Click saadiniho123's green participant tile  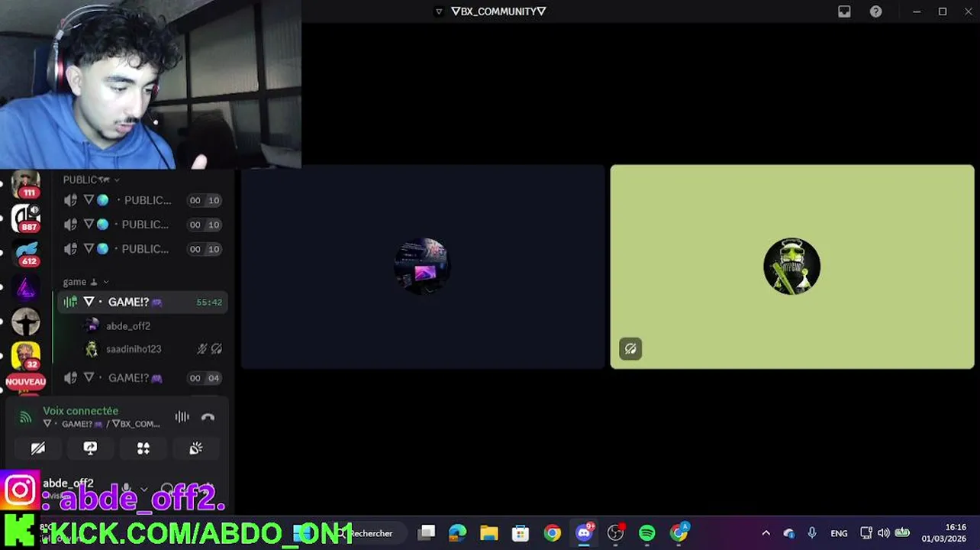[792, 267]
